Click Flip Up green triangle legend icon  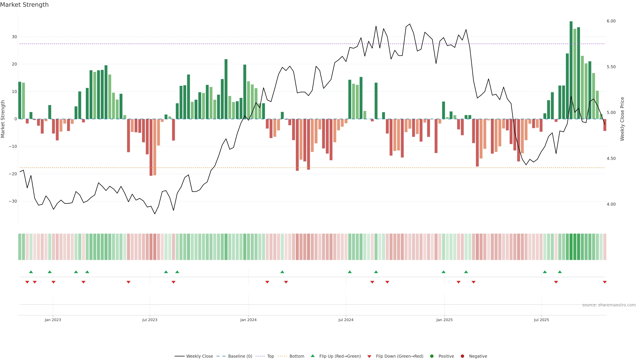tap(312, 356)
